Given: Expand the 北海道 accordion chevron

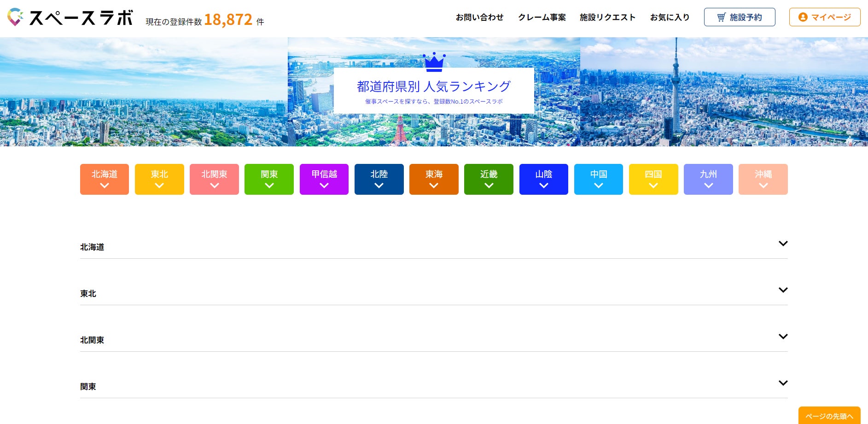Looking at the screenshot, I should [x=783, y=244].
